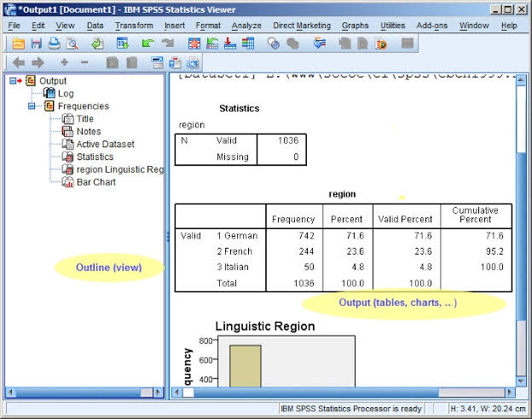Insert a title via outline toolbar
The height and width of the screenshot is (419, 532).
tap(175, 62)
